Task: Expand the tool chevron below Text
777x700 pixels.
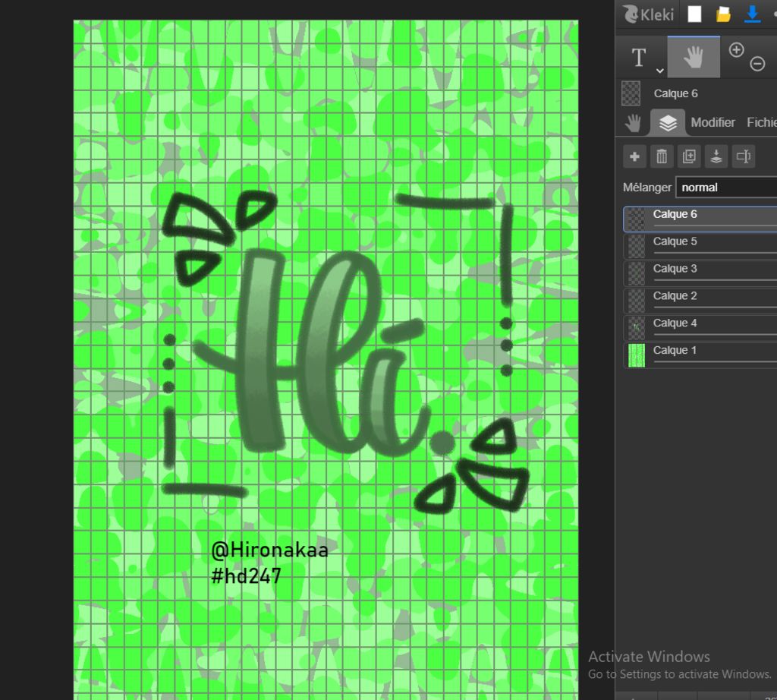Action: coord(659,71)
